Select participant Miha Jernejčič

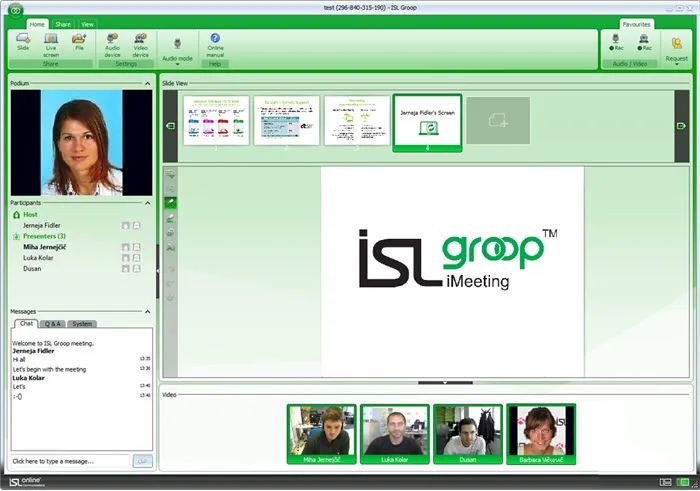[x=44, y=247]
